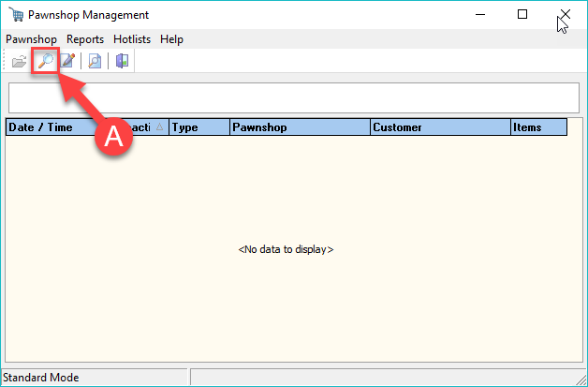Click the edit pencil toolbar icon

point(66,62)
